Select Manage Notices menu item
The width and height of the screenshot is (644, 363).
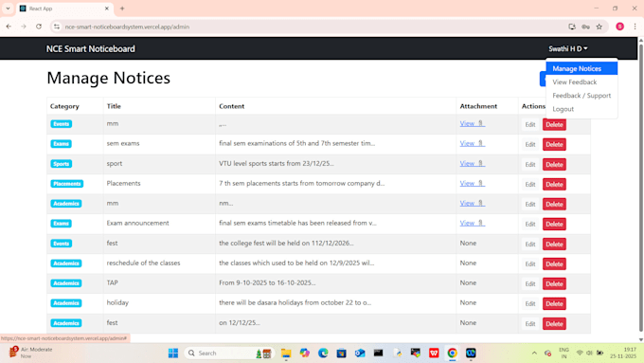point(581,68)
